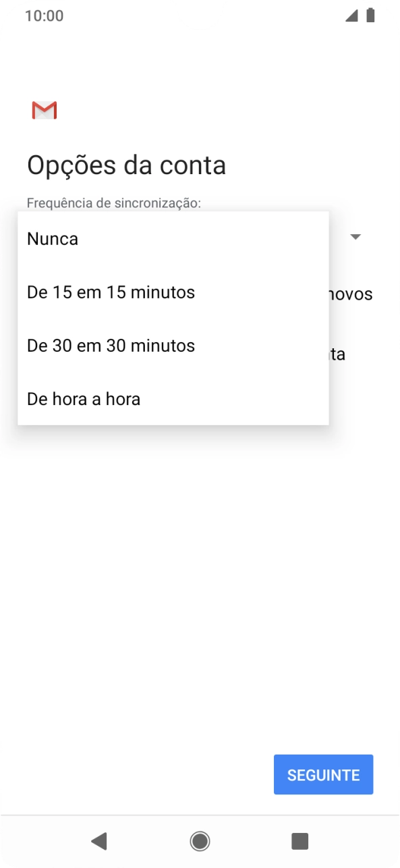Screen dimensions: 400x868
Task: Open the sync frequency dropdown arrow
Action: (355, 237)
